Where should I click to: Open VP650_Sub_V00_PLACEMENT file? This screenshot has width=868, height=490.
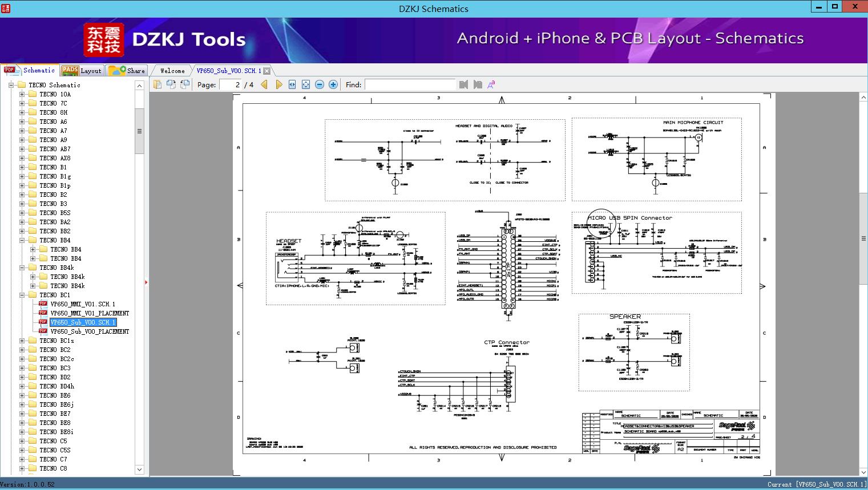click(x=90, y=331)
